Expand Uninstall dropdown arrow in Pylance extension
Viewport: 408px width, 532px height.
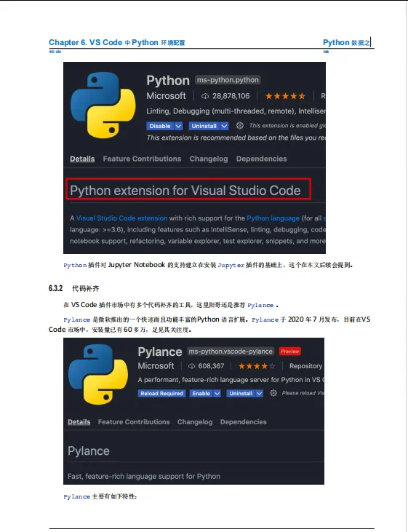(x=259, y=393)
